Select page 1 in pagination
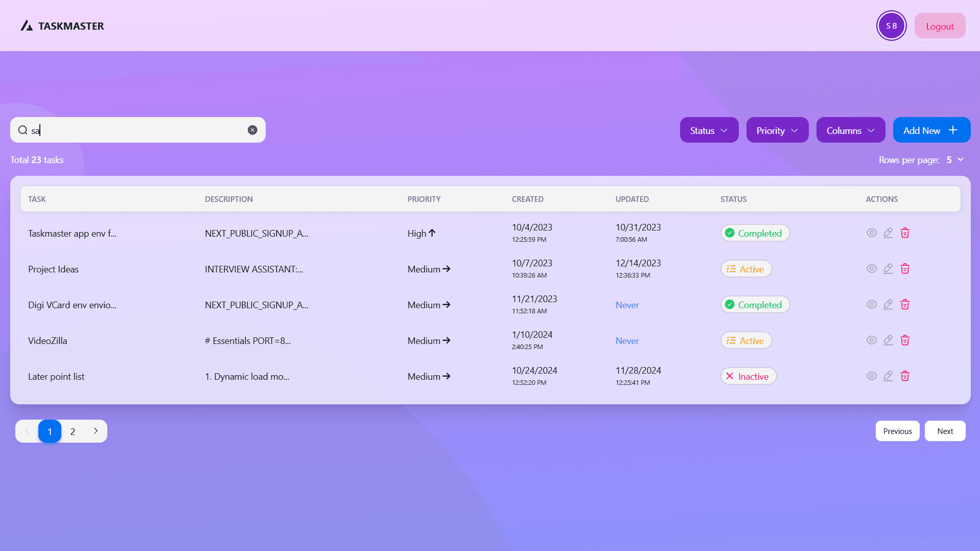This screenshot has height=551, width=980. coord(50,431)
